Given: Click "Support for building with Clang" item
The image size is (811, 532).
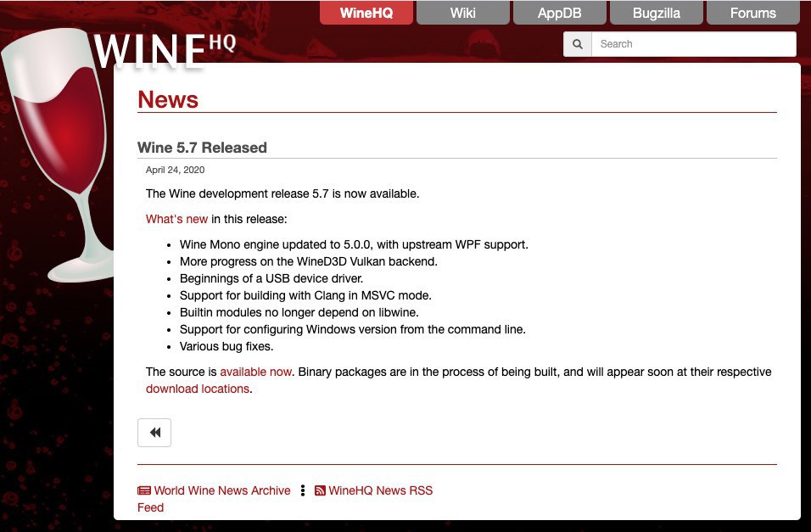Looking at the screenshot, I should pos(305,295).
